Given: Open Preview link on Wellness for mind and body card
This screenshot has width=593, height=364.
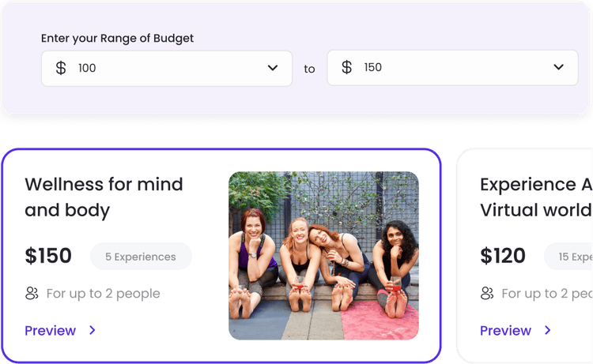Looking at the screenshot, I should 51,331.
